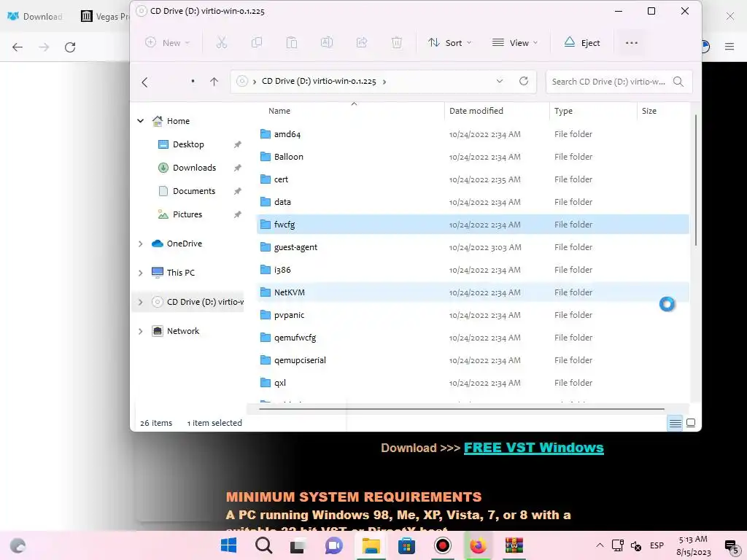
Task: Open the New dropdown
Action: (x=167, y=42)
